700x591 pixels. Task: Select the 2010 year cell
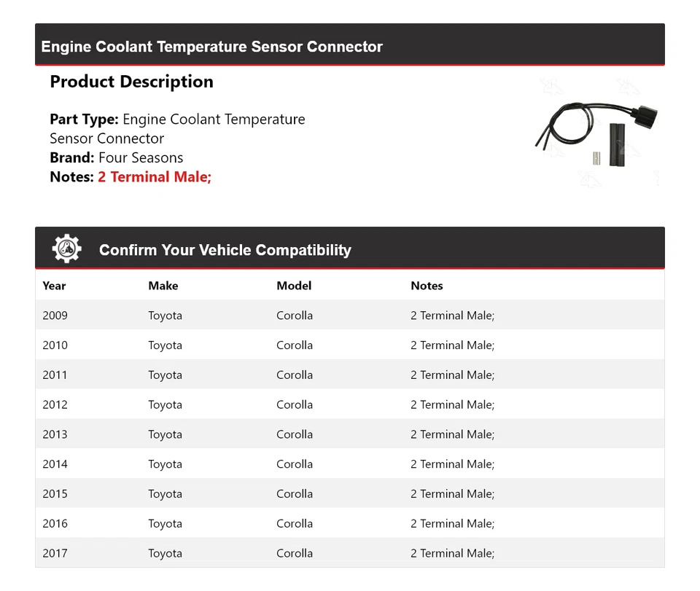[x=55, y=345]
